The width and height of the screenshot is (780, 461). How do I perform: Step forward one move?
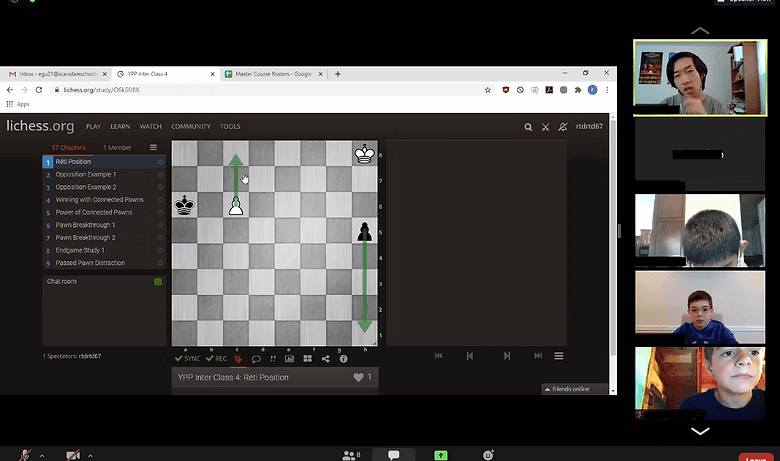coord(506,356)
